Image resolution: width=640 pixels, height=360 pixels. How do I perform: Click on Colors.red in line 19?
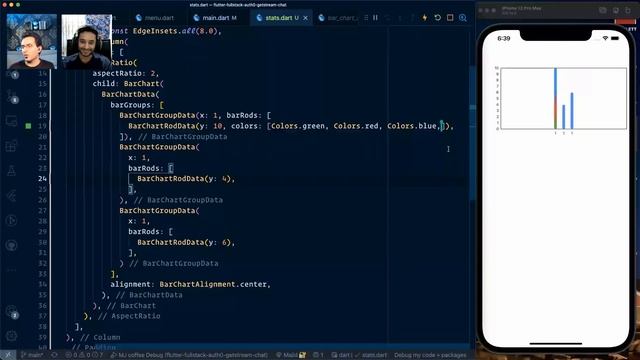pyautogui.click(x=356, y=126)
